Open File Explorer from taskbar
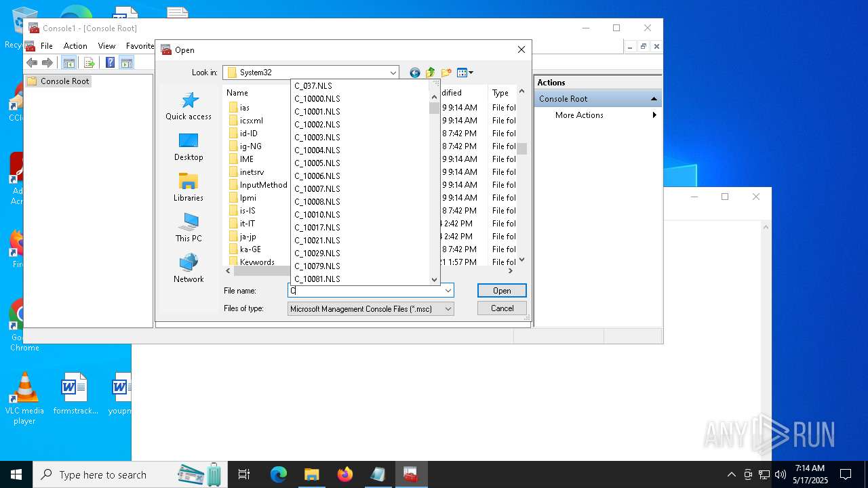Image resolution: width=868 pixels, height=488 pixels. [x=312, y=474]
